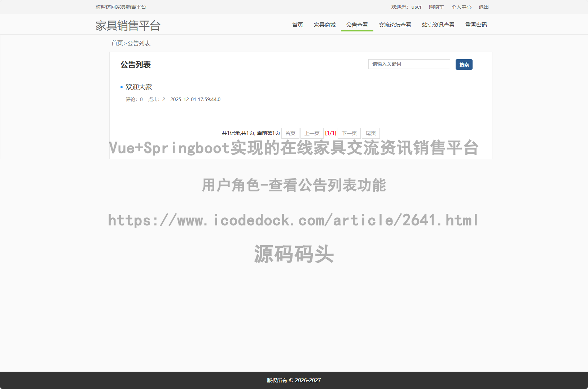The image size is (588, 389).
Task: Click the 上一页 previous page button
Action: 312,133
